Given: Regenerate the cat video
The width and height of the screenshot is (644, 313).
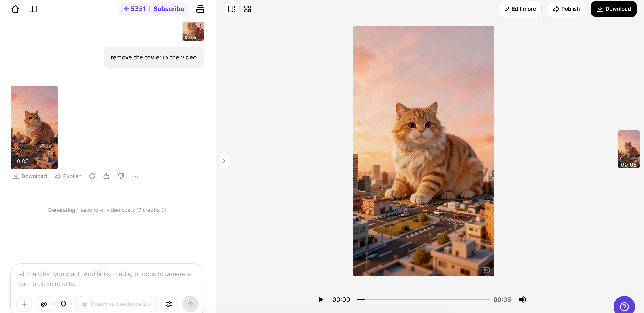Looking at the screenshot, I should coord(92,176).
